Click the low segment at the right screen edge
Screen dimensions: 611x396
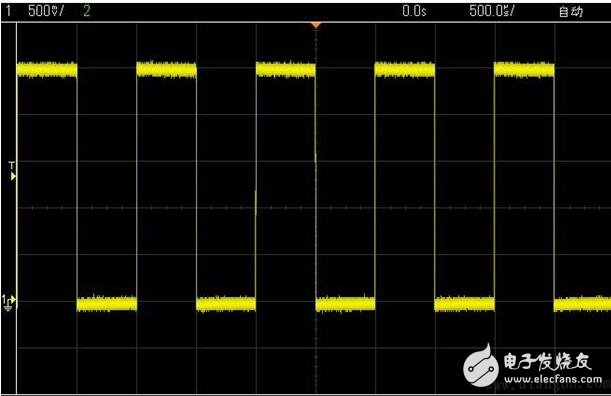click(x=582, y=304)
